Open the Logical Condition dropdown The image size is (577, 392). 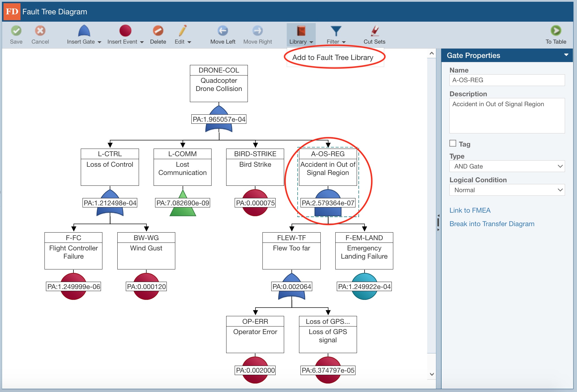tap(507, 190)
